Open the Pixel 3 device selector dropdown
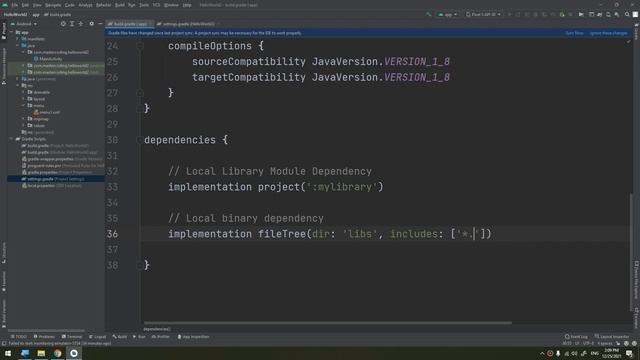The image size is (640, 360). (483, 14)
